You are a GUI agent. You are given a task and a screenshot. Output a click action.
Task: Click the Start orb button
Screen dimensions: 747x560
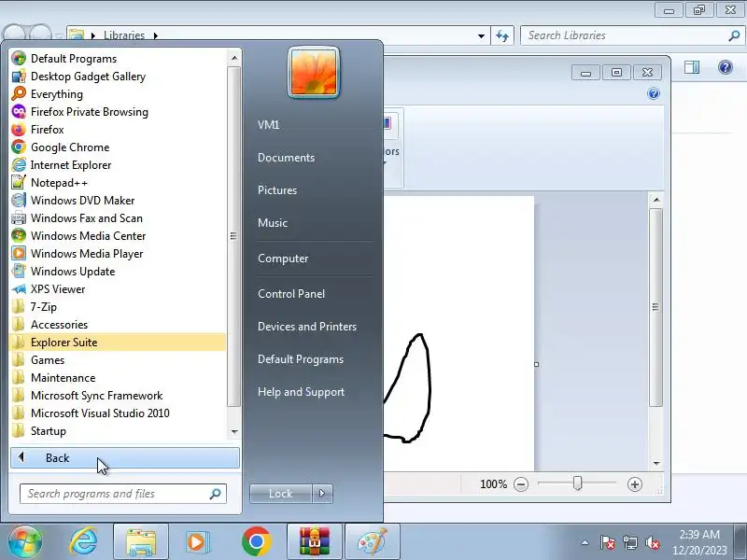tap(25, 542)
